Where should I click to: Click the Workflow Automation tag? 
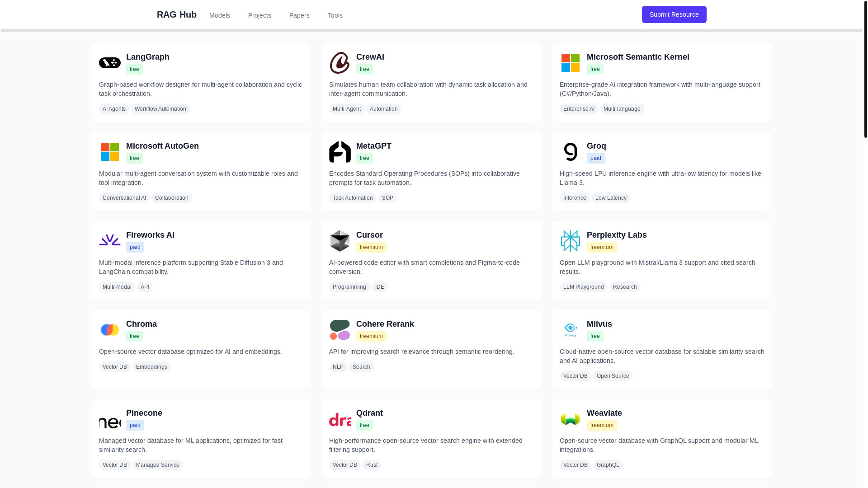(x=160, y=109)
